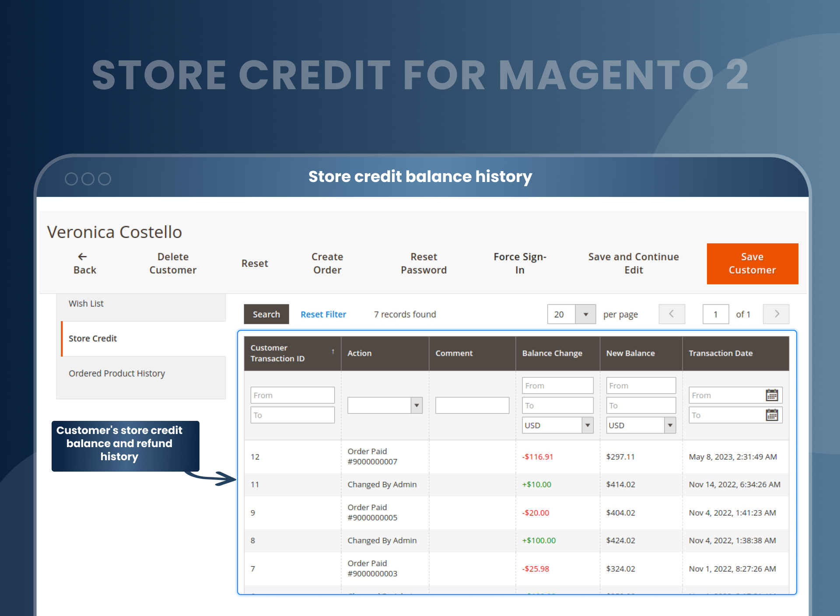Click the -$116.91 balance change
The image size is (840, 616).
point(538,457)
